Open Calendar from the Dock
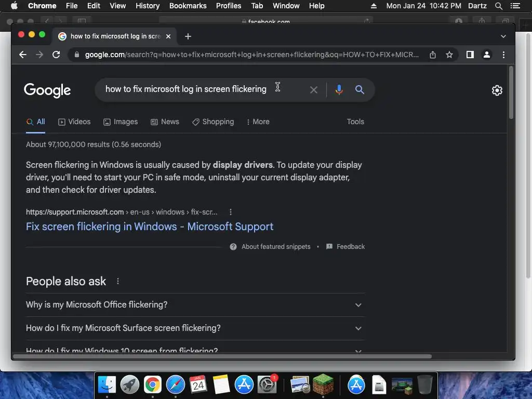 click(198, 384)
